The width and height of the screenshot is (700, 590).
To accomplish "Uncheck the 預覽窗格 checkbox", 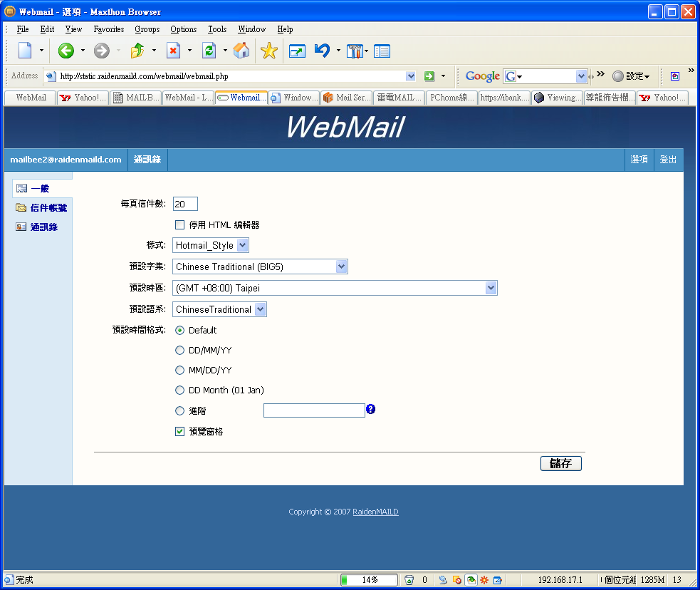I will click(x=180, y=431).
